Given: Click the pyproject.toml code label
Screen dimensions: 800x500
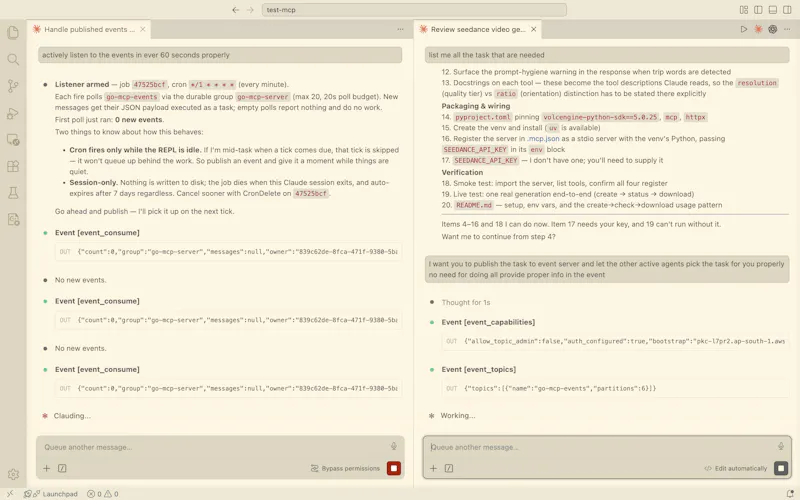Looking at the screenshot, I should 482,117.
